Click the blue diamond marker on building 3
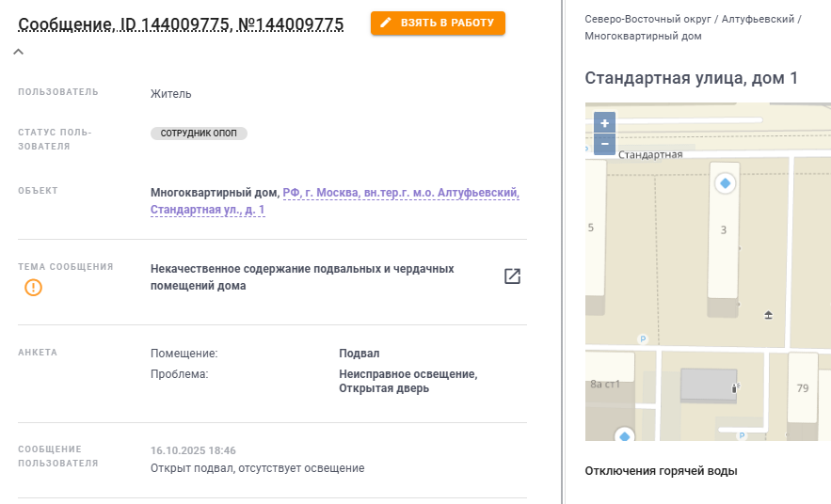Viewport: 831px width, 504px height. pos(725,183)
